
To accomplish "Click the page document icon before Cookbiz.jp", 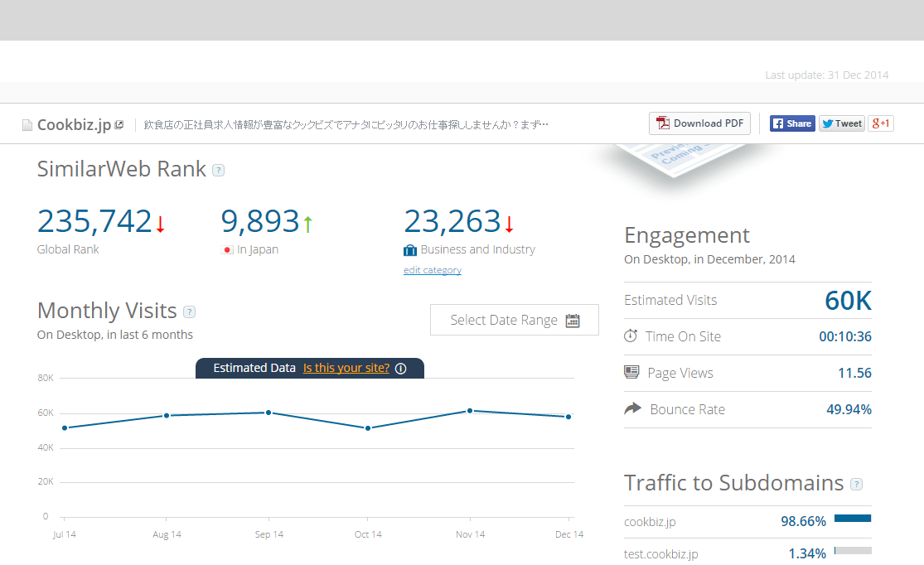I will 27,125.
